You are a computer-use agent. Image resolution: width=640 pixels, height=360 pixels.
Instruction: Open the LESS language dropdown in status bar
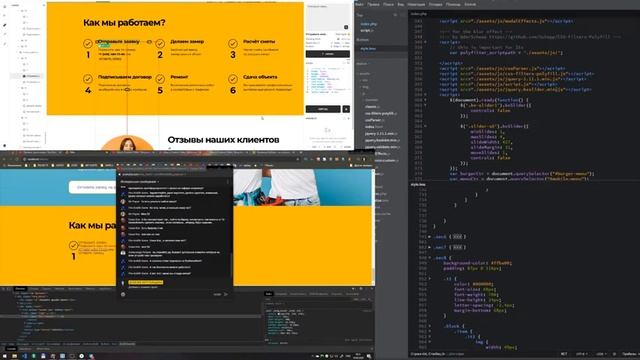click(601, 354)
